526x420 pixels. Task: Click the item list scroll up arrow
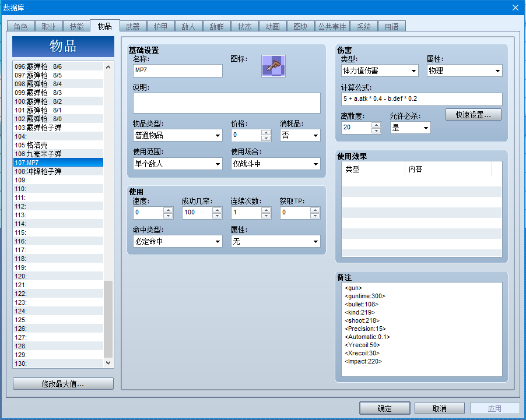tap(108, 67)
